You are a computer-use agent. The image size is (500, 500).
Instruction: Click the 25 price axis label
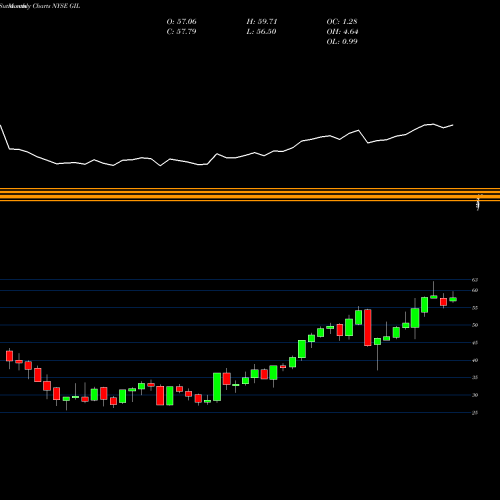click(x=475, y=413)
